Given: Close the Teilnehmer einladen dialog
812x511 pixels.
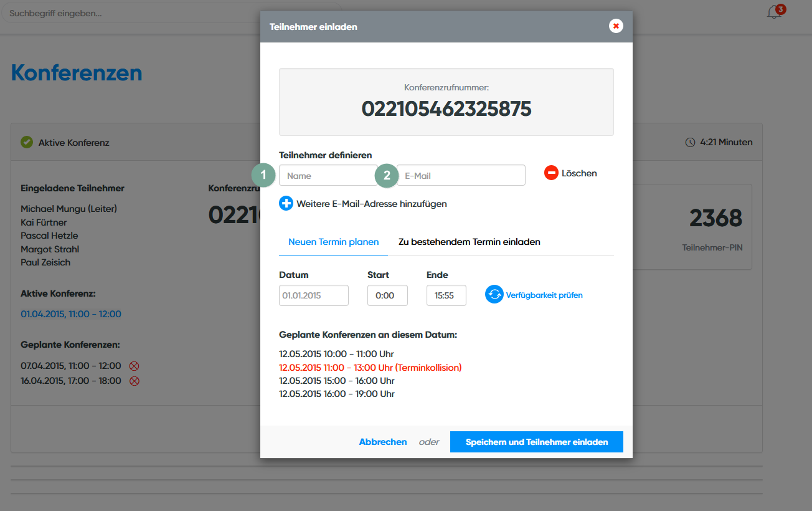Looking at the screenshot, I should pos(616,26).
